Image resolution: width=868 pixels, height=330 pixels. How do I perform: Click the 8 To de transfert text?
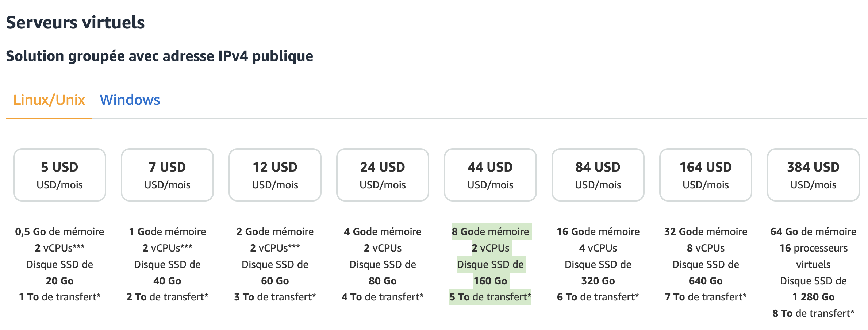813,313
